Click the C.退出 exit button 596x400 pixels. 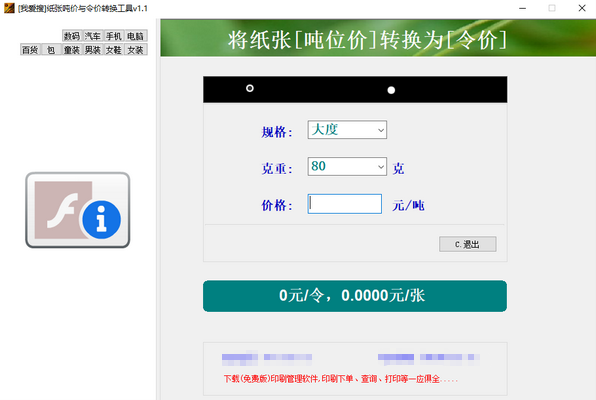click(x=468, y=244)
